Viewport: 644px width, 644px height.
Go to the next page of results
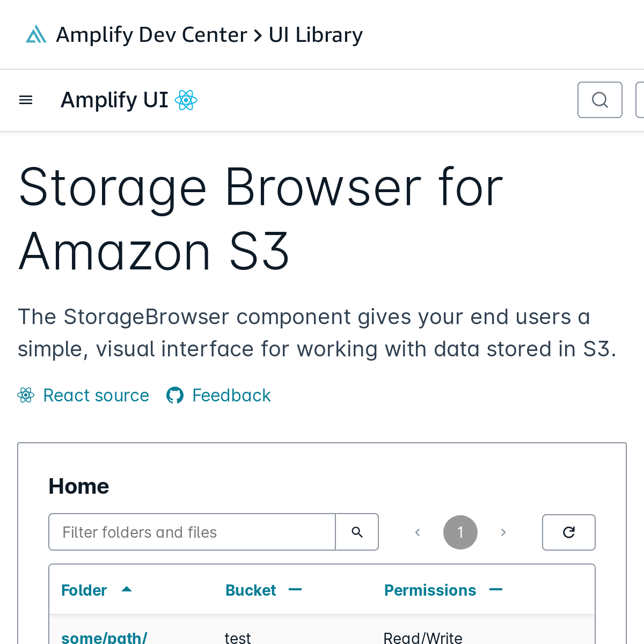[x=503, y=532]
